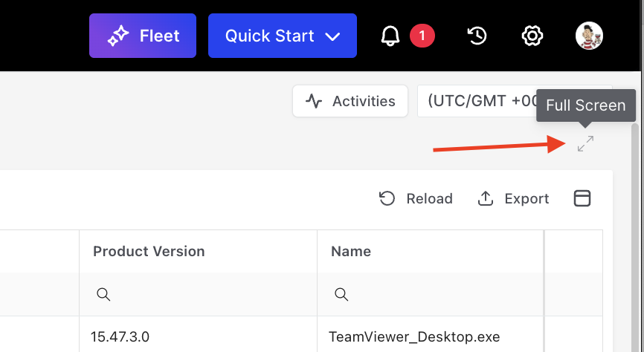Sort by the Name column header
644x352 pixels.
(351, 251)
